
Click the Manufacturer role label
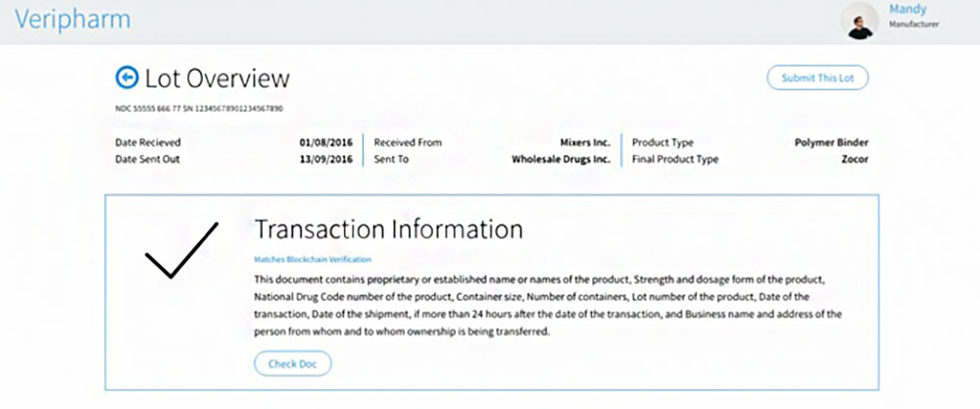pos(913,26)
